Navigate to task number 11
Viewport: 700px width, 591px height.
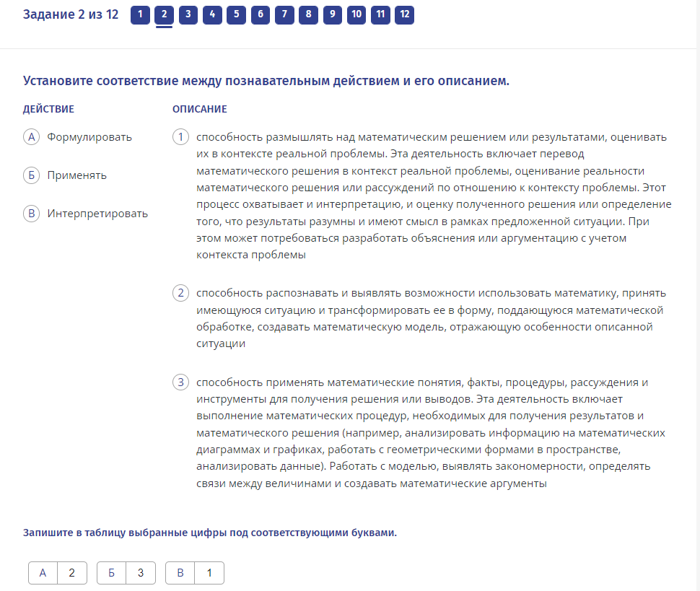pyautogui.click(x=381, y=14)
